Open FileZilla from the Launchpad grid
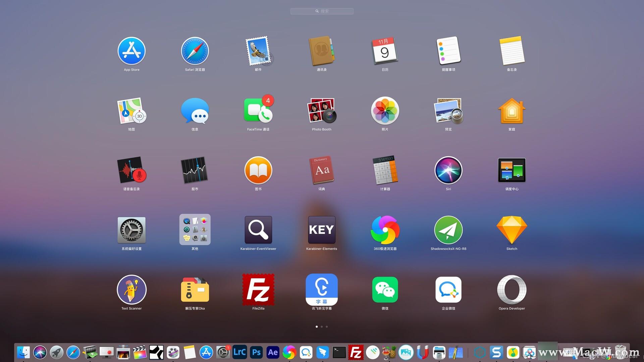Image resolution: width=644 pixels, height=362 pixels. (258, 289)
